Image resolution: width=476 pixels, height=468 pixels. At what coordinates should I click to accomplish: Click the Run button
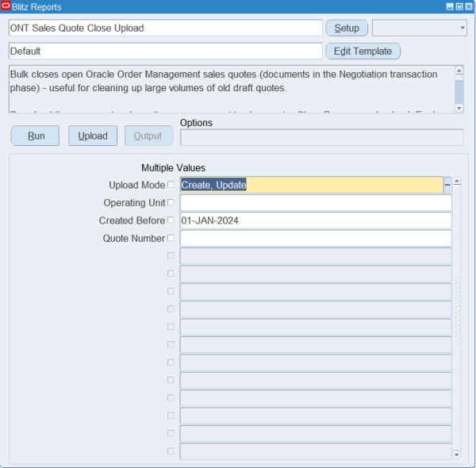35,136
